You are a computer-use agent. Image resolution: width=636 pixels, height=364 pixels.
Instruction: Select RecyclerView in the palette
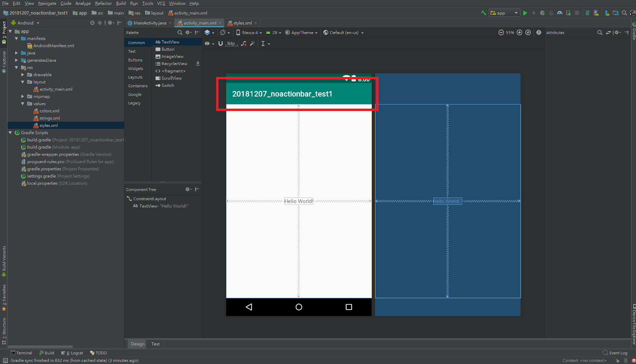174,64
